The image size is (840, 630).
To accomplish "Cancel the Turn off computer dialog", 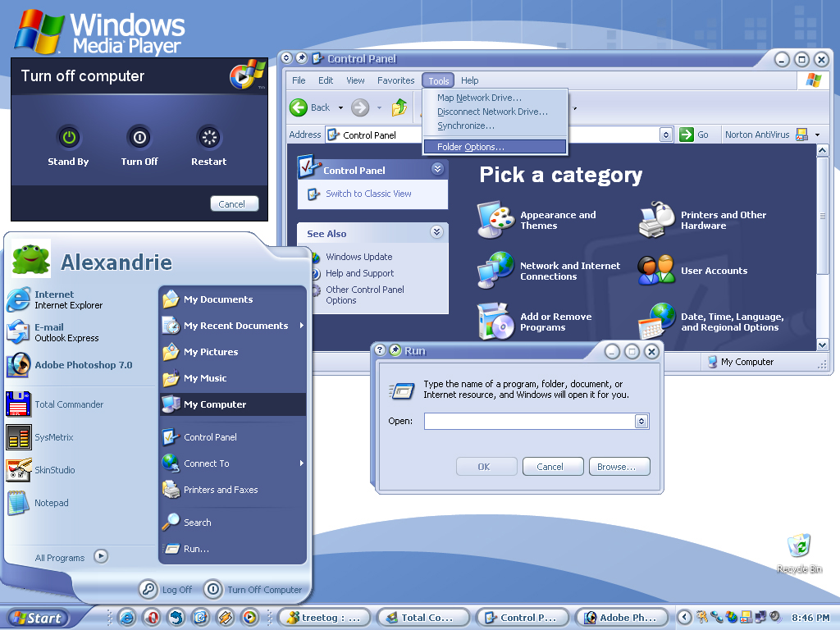I will [234, 203].
